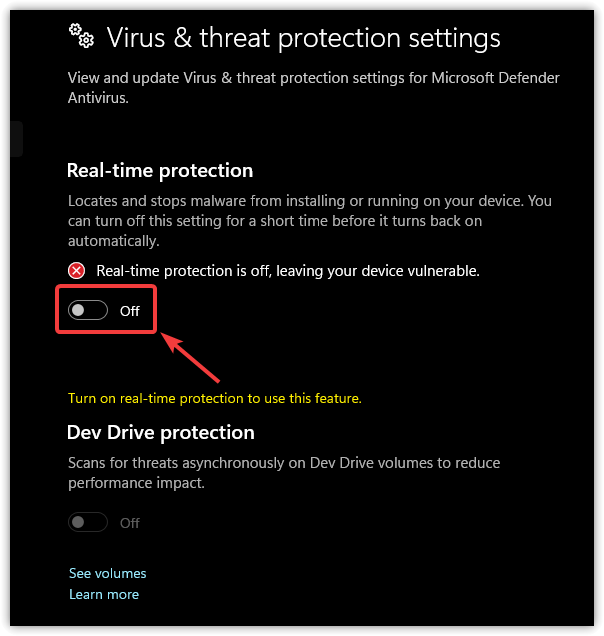Click the yellow Turn on real-time protection notice
Image resolution: width=604 pixels, height=636 pixels.
(x=214, y=398)
